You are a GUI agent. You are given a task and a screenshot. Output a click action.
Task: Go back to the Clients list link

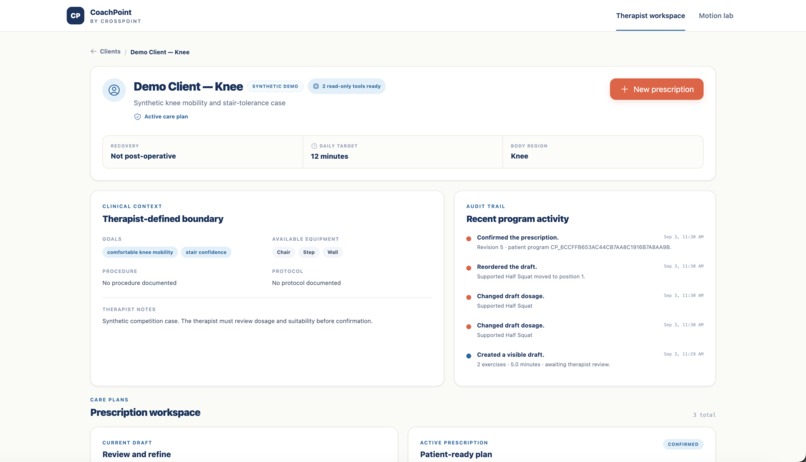pos(110,51)
